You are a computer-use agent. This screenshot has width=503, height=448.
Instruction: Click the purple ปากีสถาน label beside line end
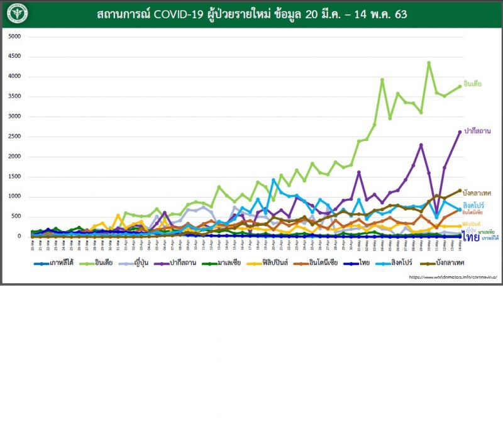pyautogui.click(x=477, y=131)
